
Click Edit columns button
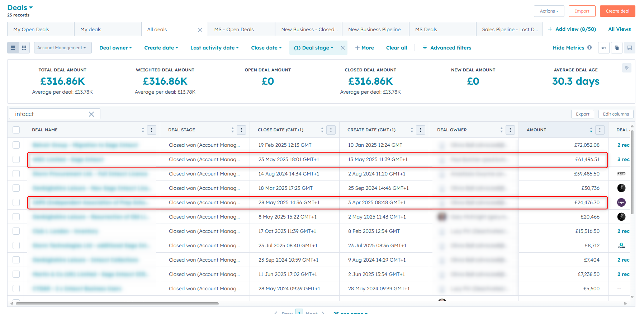tap(616, 114)
